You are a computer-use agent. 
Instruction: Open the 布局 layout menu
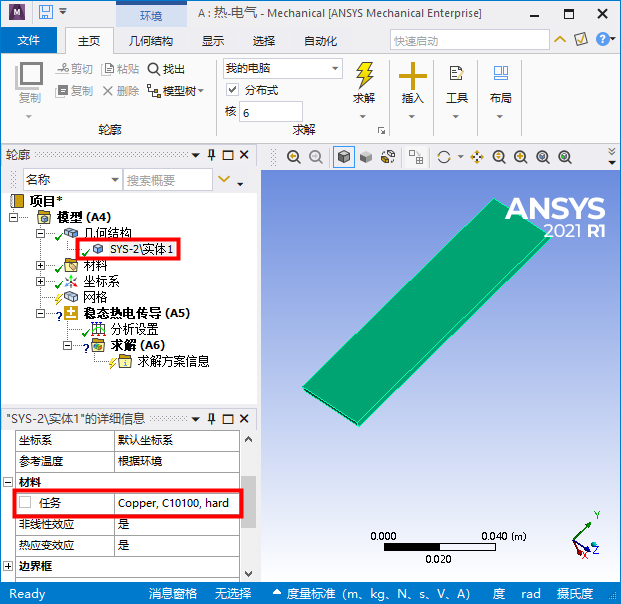coord(500,90)
